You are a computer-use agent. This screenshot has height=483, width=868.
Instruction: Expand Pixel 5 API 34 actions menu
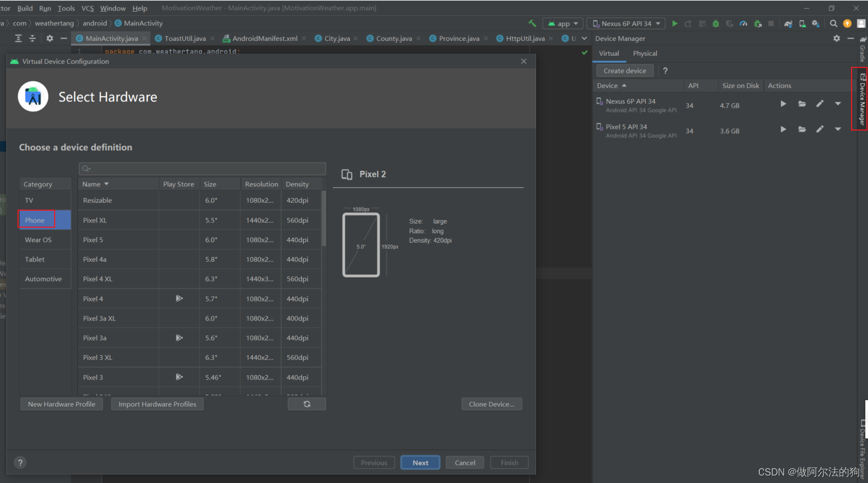coord(838,130)
